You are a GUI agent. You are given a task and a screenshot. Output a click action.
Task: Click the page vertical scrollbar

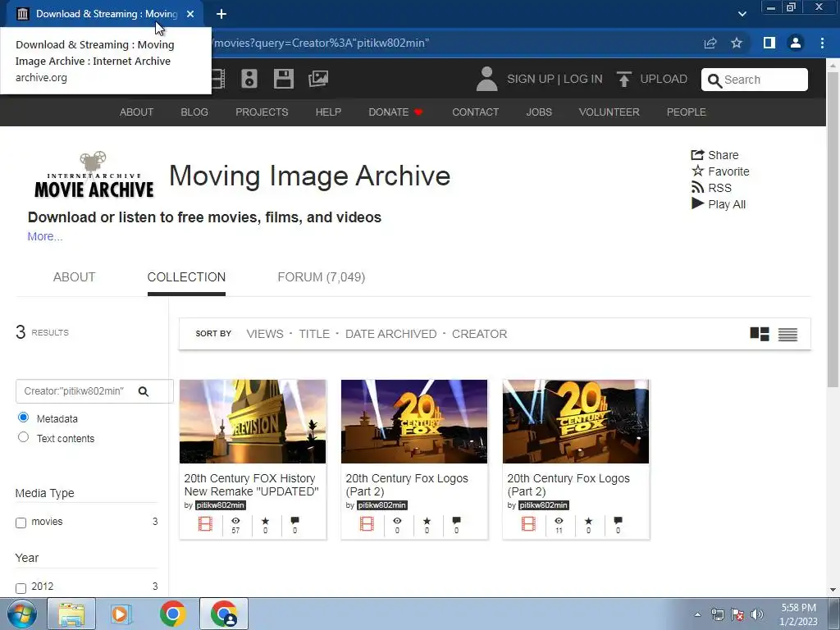pyautogui.click(x=833, y=230)
